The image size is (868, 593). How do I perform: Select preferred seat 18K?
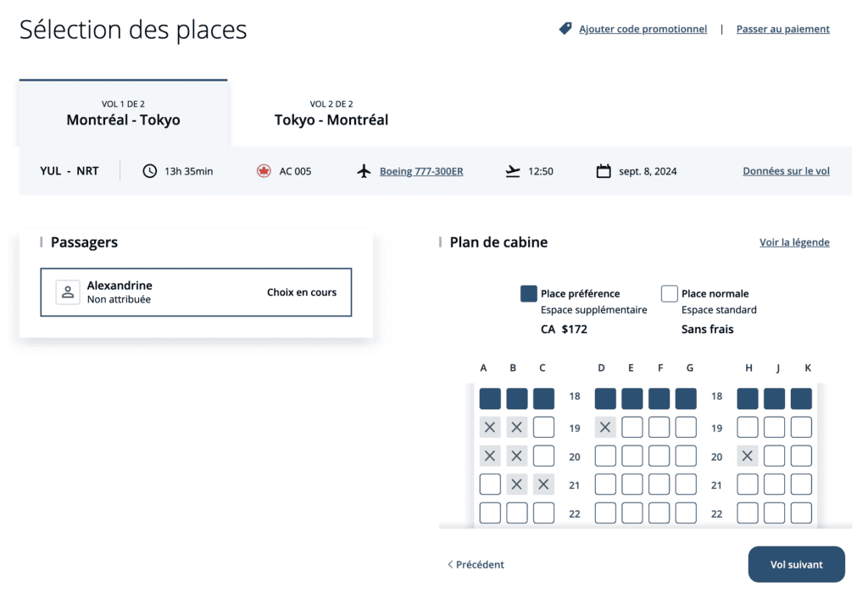tap(801, 399)
